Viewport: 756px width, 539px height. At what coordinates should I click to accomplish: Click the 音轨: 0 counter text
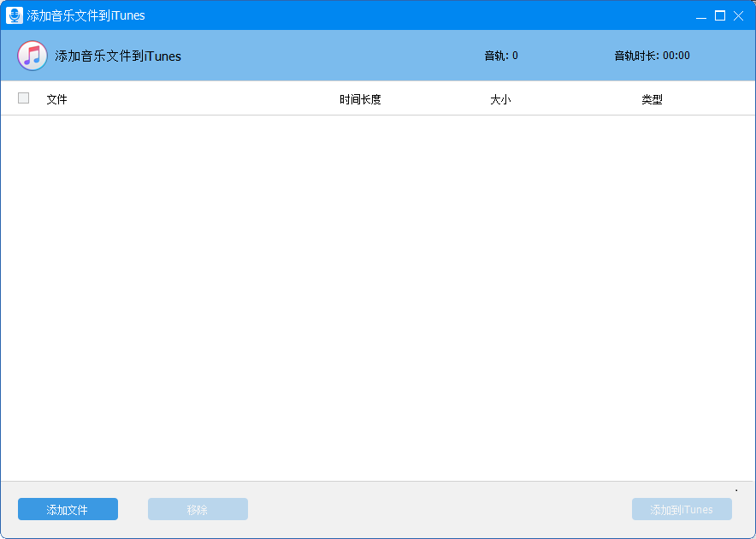(501, 56)
